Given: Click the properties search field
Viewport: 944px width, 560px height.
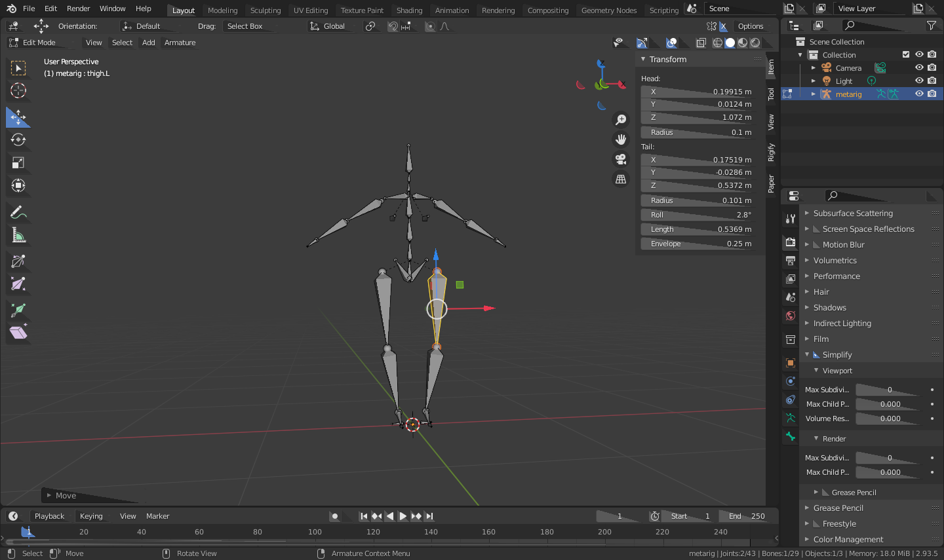Looking at the screenshot, I should (x=875, y=195).
